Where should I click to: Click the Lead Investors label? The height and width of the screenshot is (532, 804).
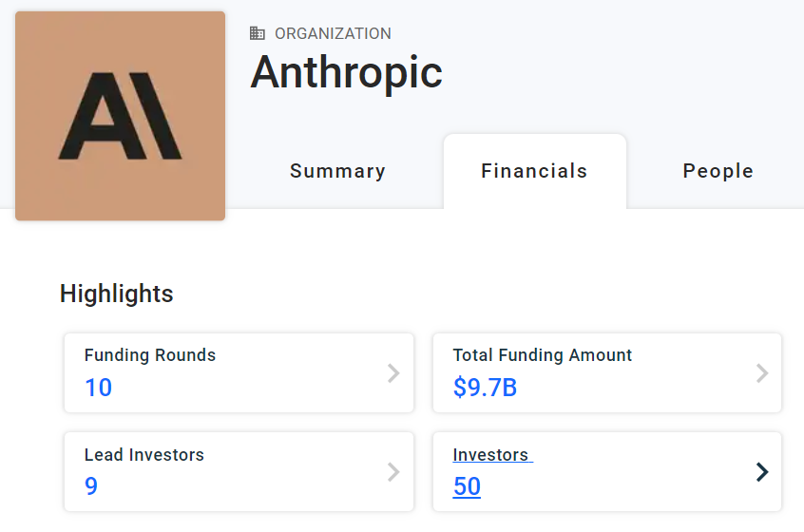[x=144, y=455]
